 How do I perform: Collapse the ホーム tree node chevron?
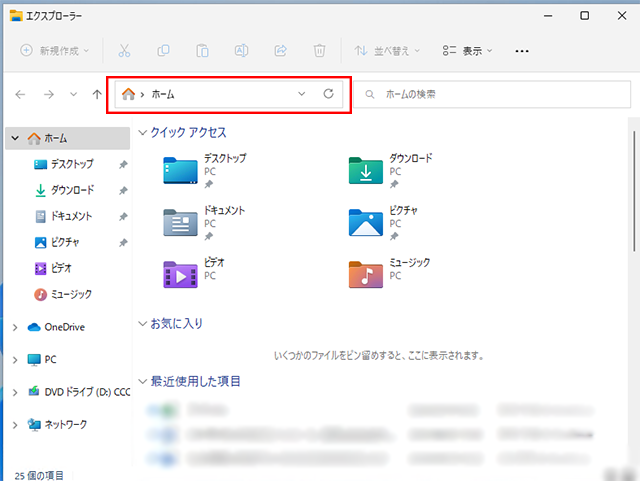15,138
